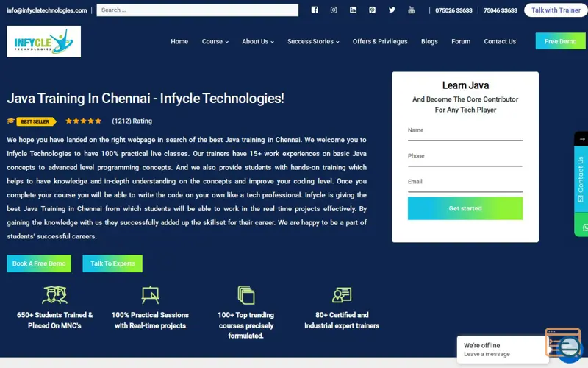Viewport: 588px width, 368px height.
Task: Open the Facebook page icon
Action: 315,10
